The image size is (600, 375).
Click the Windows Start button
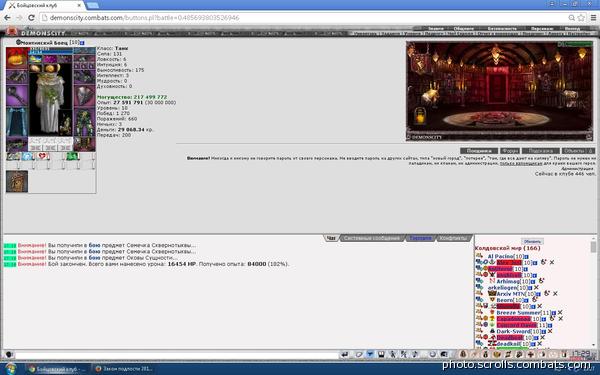[11, 369]
